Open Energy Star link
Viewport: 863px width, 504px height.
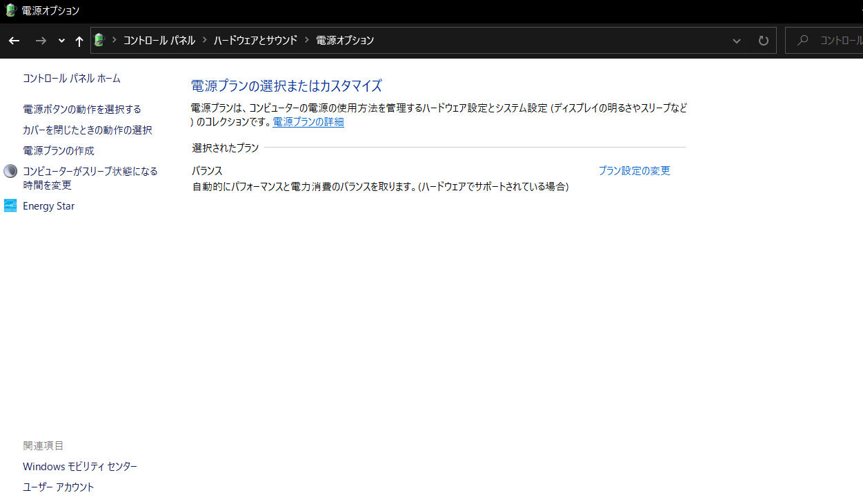pyautogui.click(x=49, y=206)
